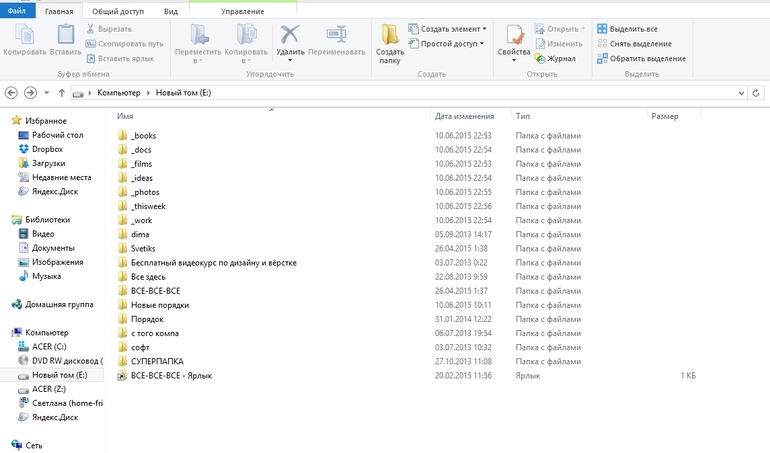Click the Rename (Переименовать) icon
770x453 pixels.
coord(336,35)
